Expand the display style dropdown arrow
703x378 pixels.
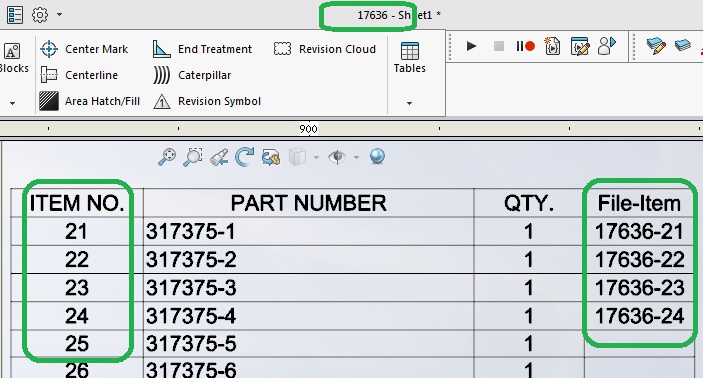coord(317,157)
